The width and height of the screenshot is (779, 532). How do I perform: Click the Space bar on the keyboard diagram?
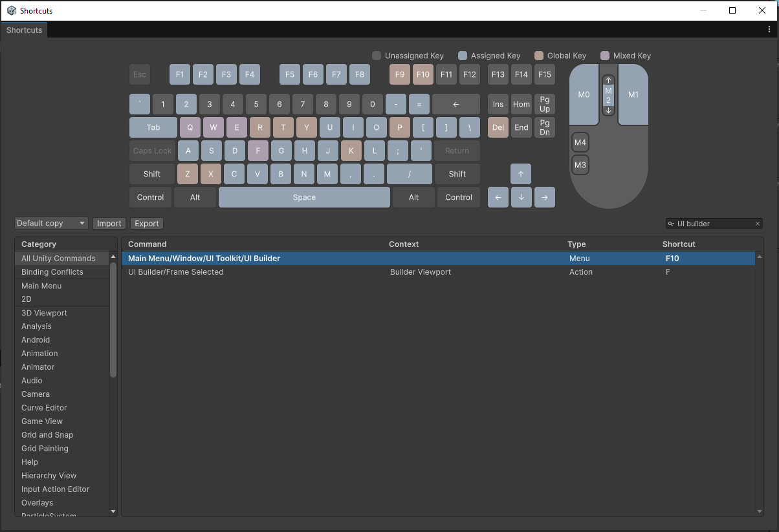pyautogui.click(x=304, y=197)
